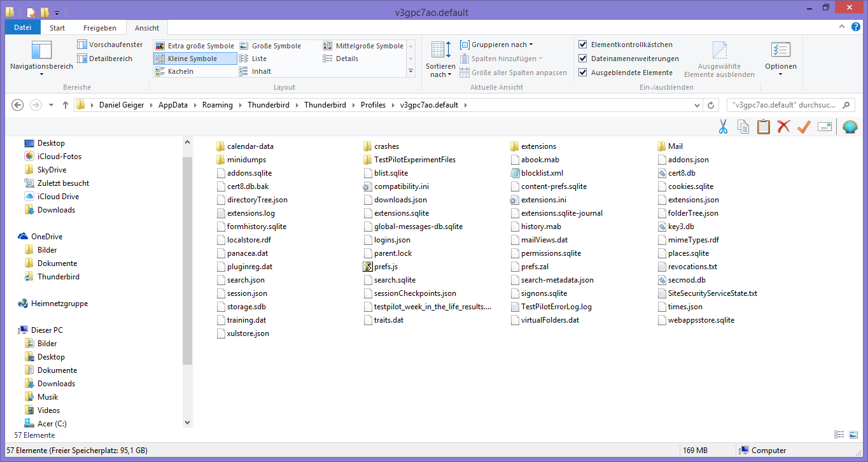Switch layout to Kacheln

coord(174,71)
